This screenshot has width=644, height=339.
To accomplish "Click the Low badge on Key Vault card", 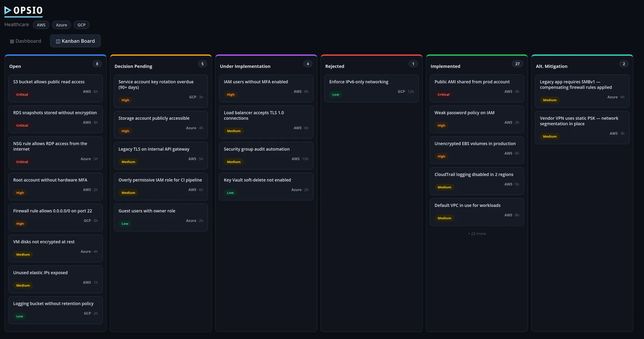I will [x=230, y=193].
